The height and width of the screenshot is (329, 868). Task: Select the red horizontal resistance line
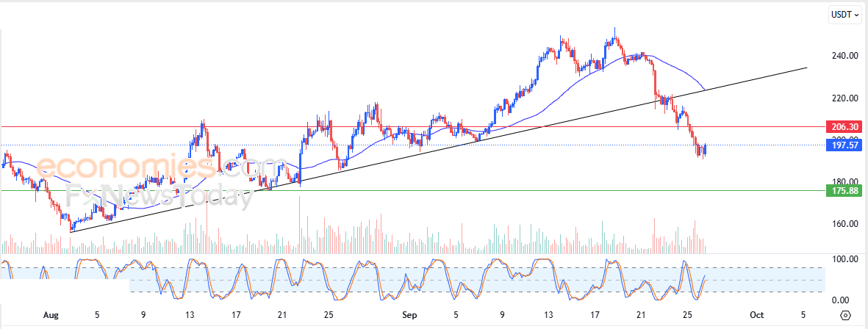[x=412, y=126]
